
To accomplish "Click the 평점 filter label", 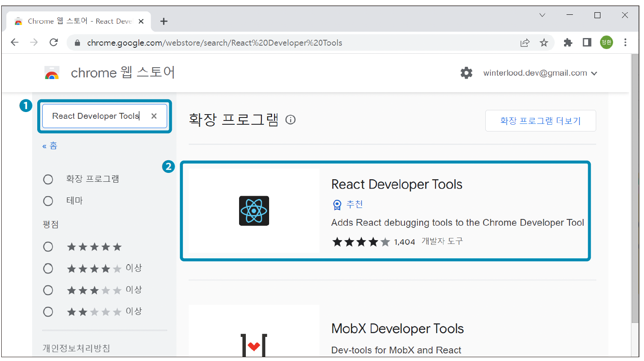I will [51, 224].
